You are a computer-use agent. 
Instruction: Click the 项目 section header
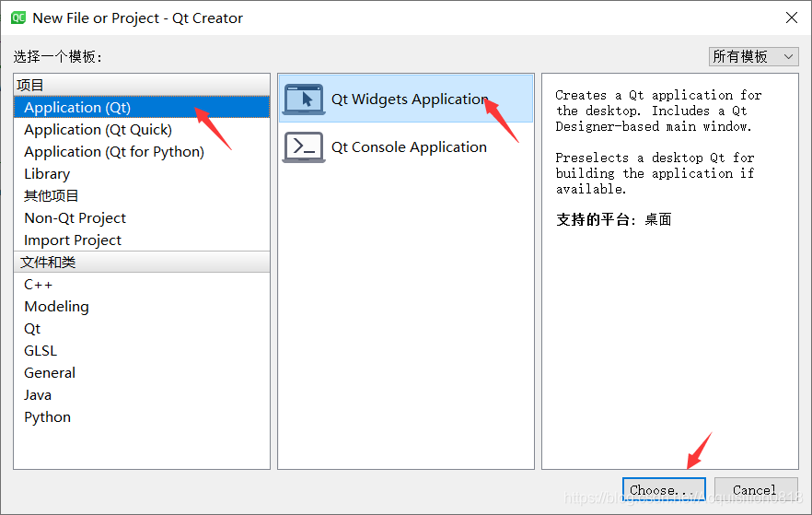coord(142,85)
